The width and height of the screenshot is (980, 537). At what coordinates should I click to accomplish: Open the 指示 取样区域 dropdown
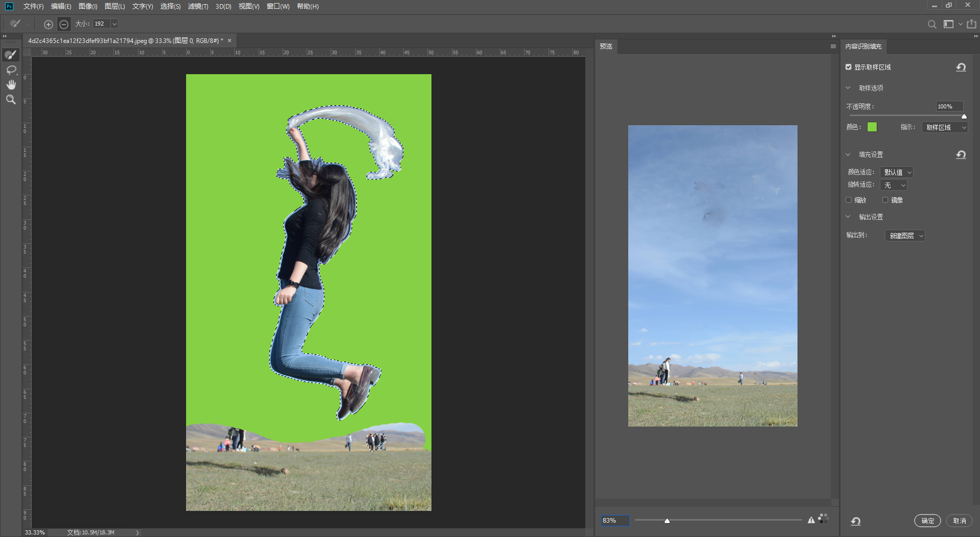[945, 127]
